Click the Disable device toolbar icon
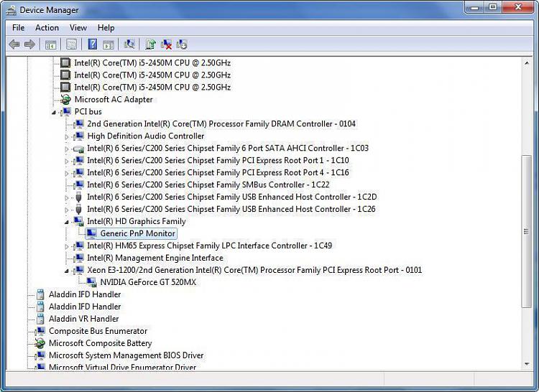 (x=182, y=45)
